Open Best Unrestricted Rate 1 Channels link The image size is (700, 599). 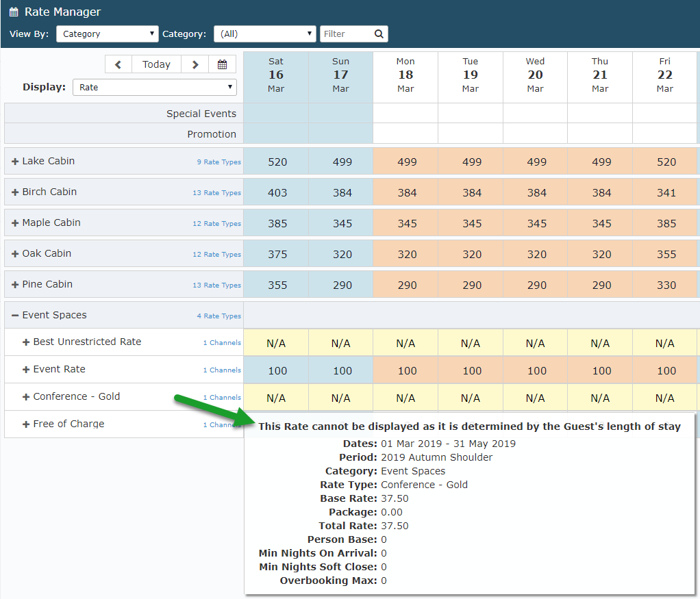pyautogui.click(x=222, y=343)
